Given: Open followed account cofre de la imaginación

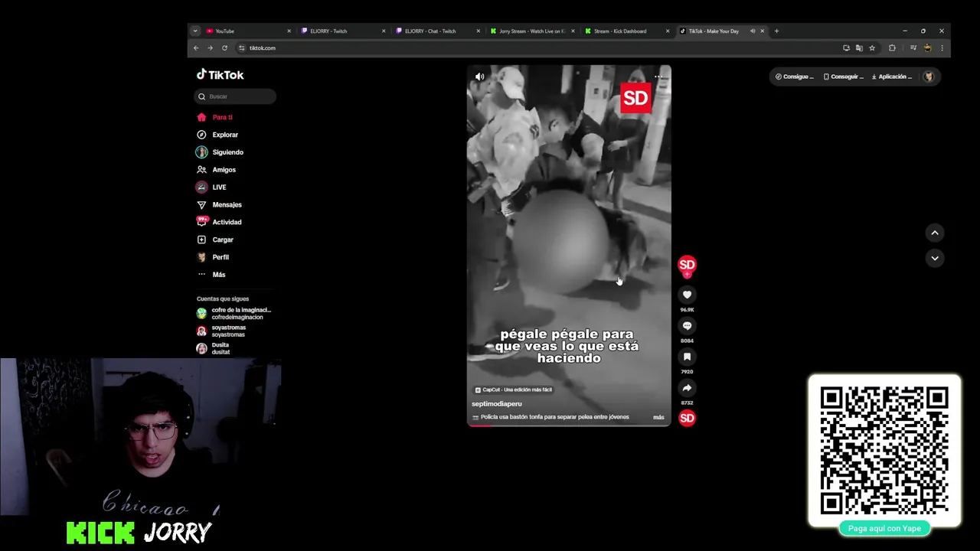Looking at the screenshot, I should 234,314.
